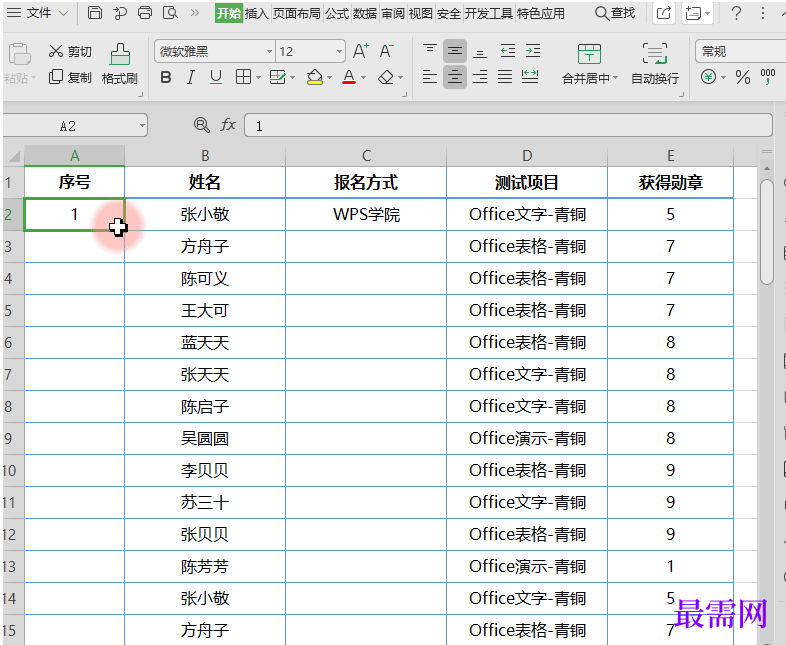The image size is (786, 645).
Task: Apply thousands separator format
Action: [767, 77]
